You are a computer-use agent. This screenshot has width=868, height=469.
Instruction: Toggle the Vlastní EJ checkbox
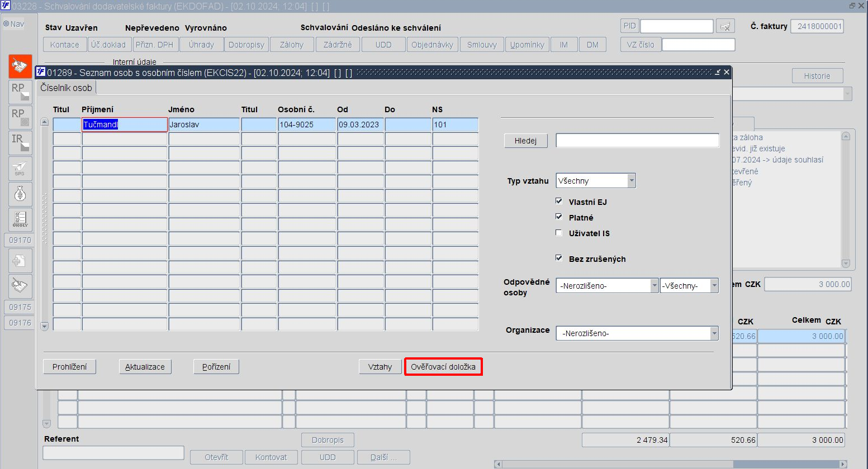tap(559, 201)
